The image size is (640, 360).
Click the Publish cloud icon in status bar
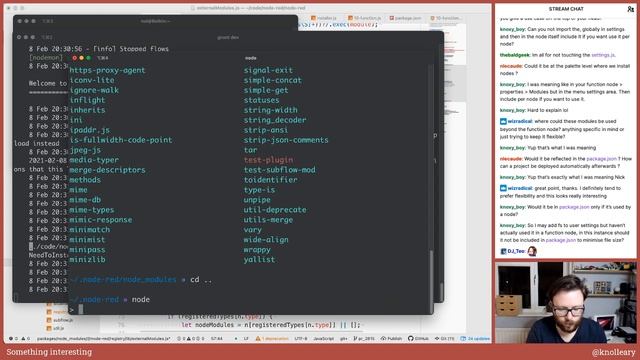pyautogui.click(x=383, y=338)
